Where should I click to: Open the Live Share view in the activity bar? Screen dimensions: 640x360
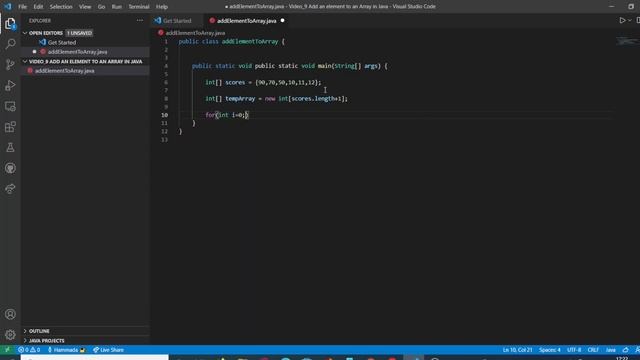click(10, 189)
